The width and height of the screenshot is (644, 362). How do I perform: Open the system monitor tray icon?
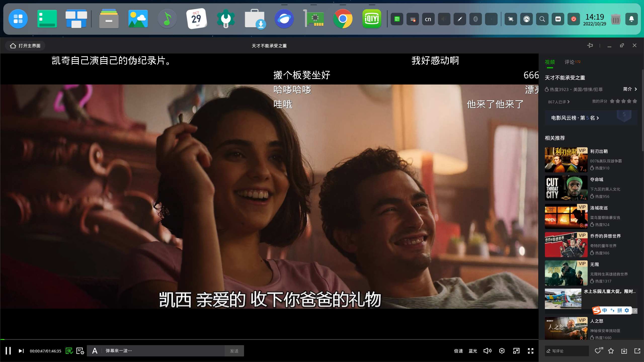527,19
